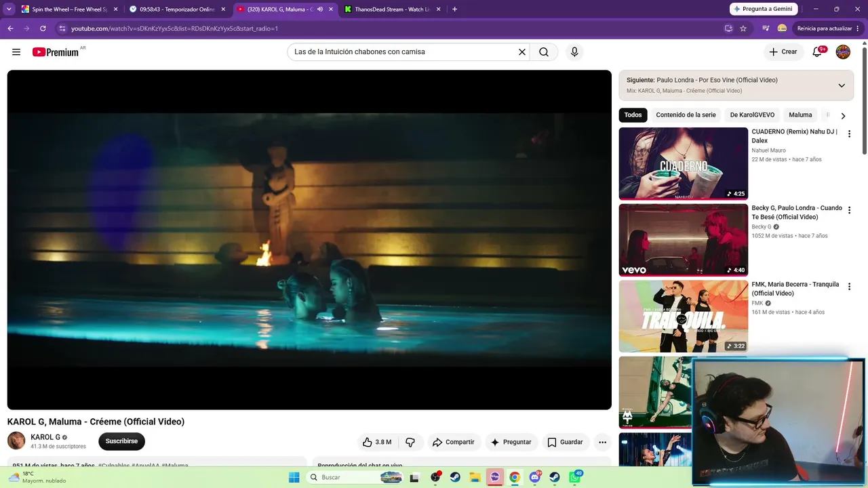
Task: Bookmark this page with the star
Action: [743, 28]
